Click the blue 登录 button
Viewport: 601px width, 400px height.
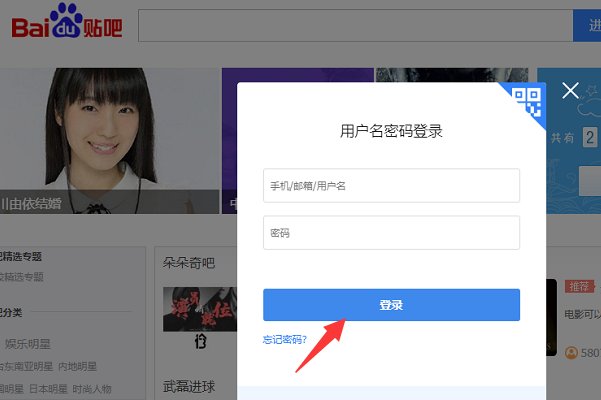[391, 305]
